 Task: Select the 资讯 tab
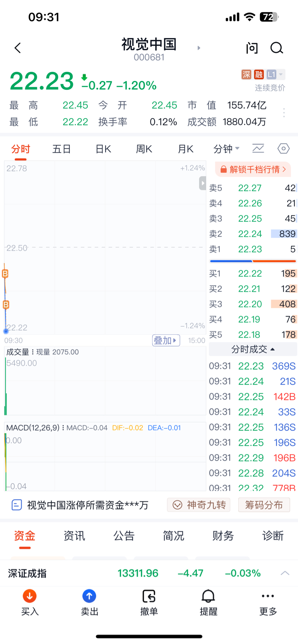point(74,536)
